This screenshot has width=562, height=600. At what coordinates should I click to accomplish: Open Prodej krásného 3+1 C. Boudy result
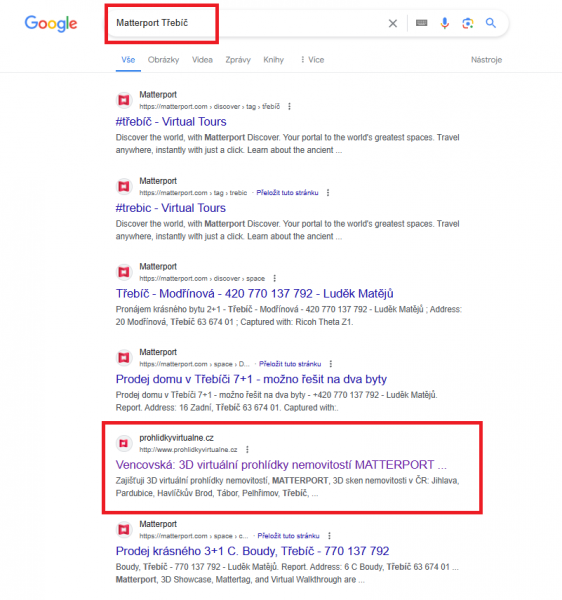[x=252, y=551]
